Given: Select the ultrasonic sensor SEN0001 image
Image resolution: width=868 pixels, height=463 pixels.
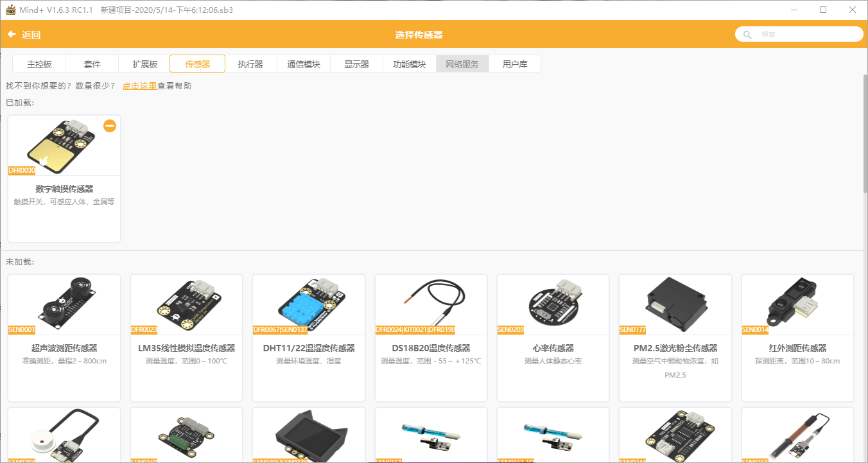Looking at the screenshot, I should (x=64, y=304).
